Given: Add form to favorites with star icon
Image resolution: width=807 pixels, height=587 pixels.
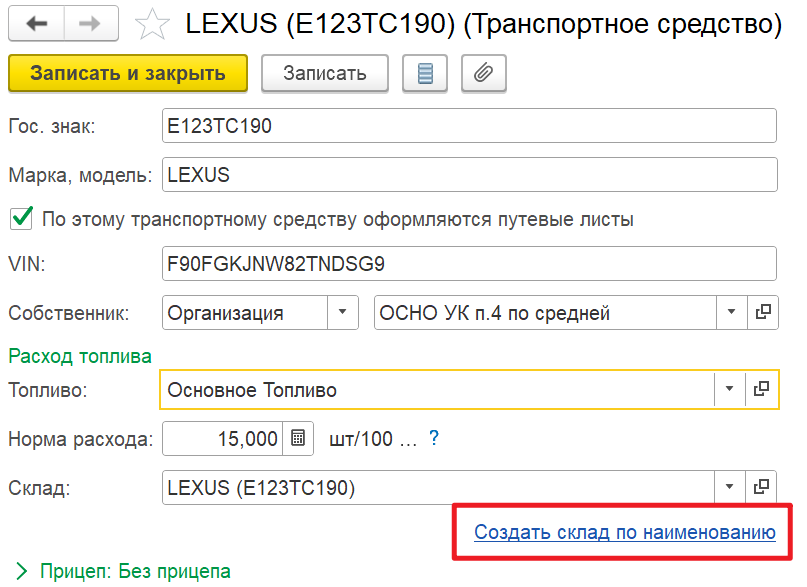Looking at the screenshot, I should pos(152,24).
